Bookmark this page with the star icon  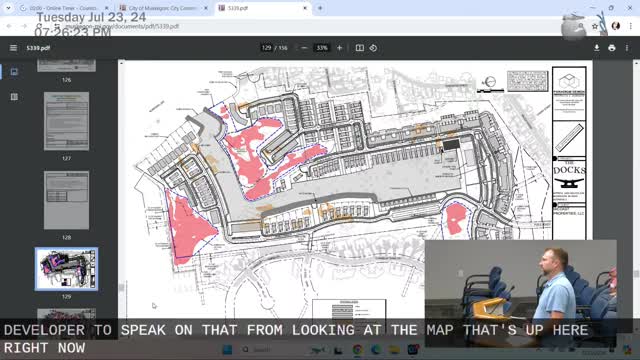pos(595,26)
